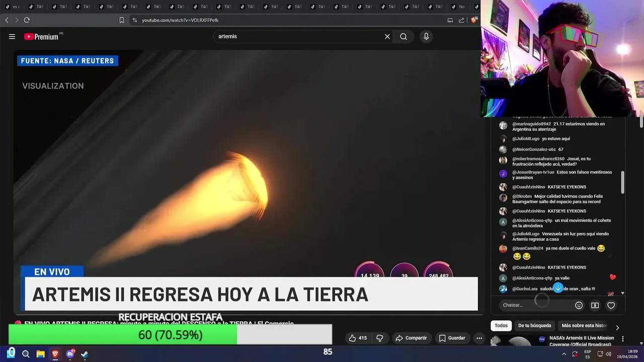Clear the 'artemis' search text

pyautogui.click(x=387, y=36)
